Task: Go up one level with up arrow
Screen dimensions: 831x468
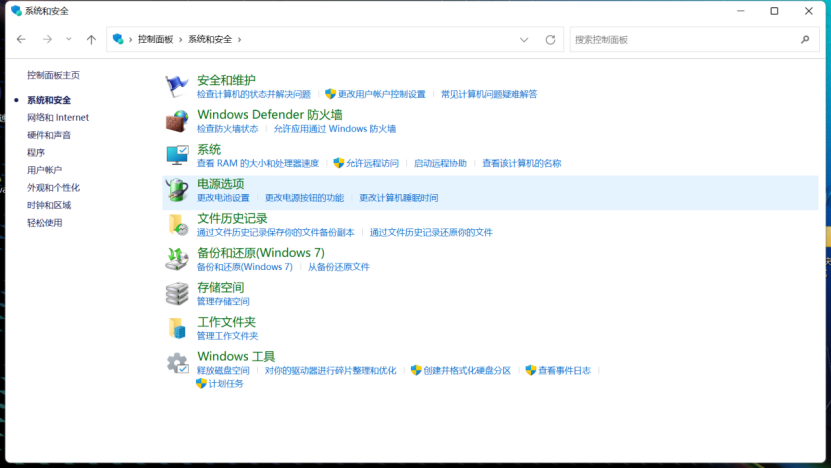Action: [x=91, y=39]
